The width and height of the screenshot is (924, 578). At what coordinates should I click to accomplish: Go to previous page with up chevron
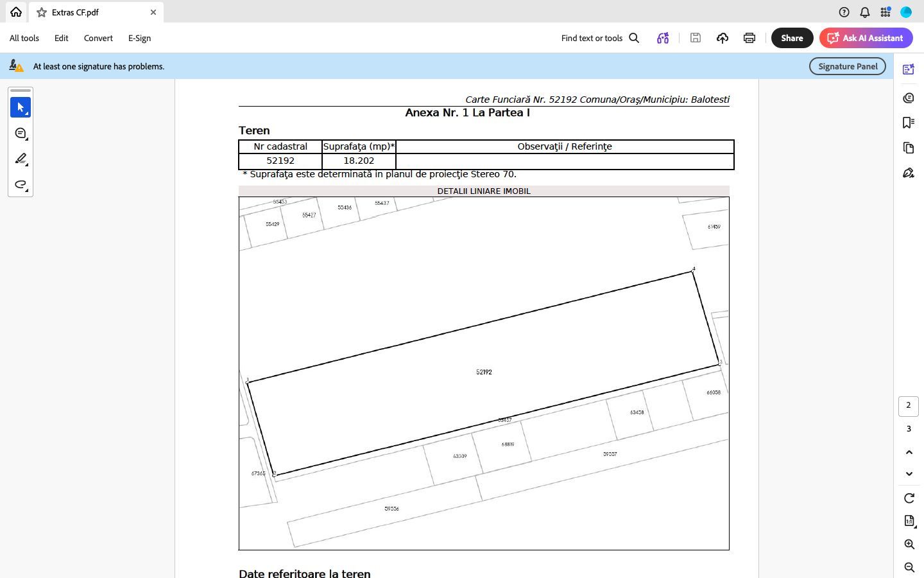point(909,452)
